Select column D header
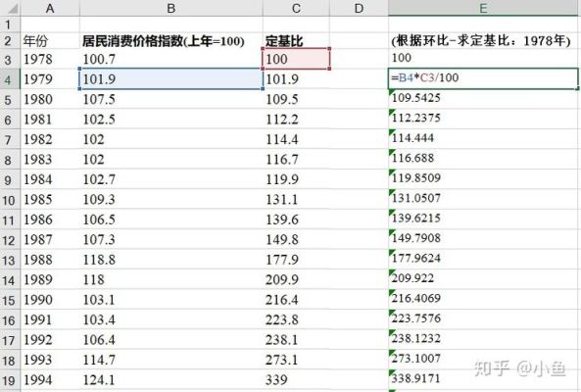The image size is (581, 392). pyautogui.click(x=359, y=8)
